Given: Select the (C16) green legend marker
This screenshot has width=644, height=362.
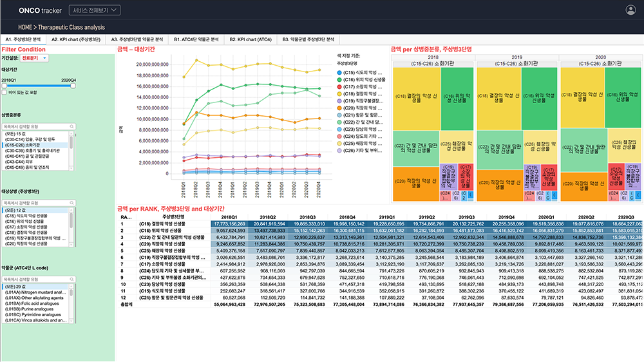Looking at the screenshot, I should tap(339, 80).
